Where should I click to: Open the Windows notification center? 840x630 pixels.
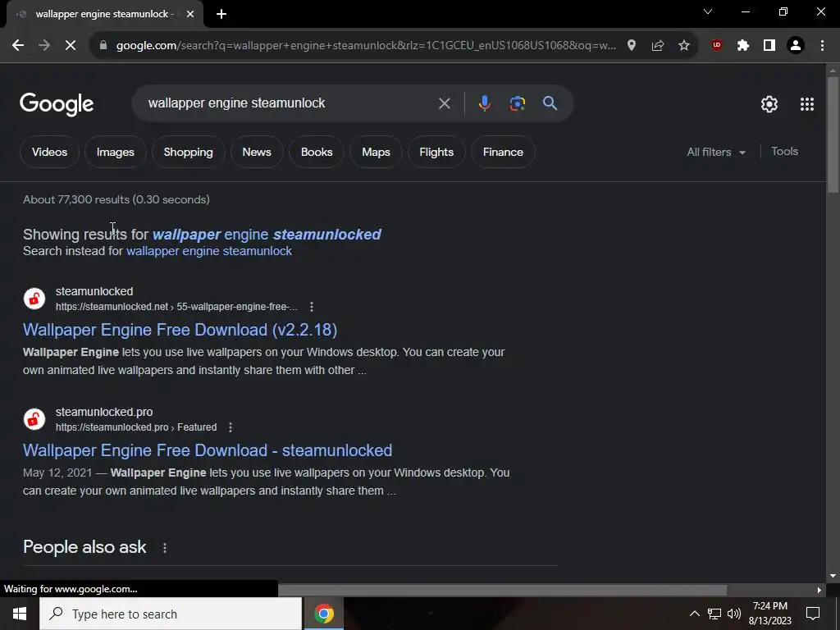(x=813, y=614)
